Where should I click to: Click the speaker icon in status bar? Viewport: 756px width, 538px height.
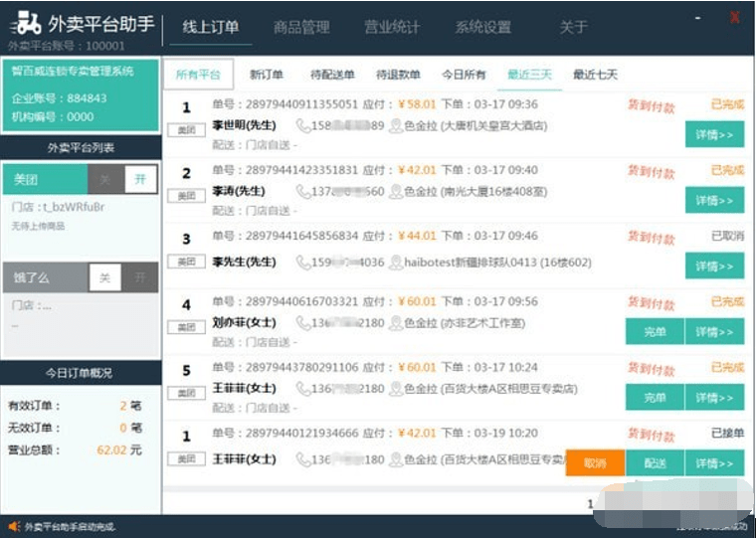click(x=13, y=526)
